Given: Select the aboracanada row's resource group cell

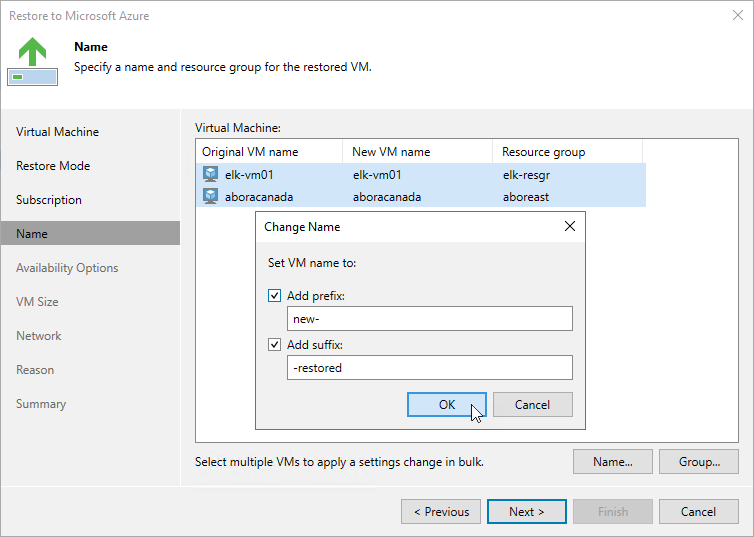Looking at the screenshot, I should pyautogui.click(x=526, y=197).
